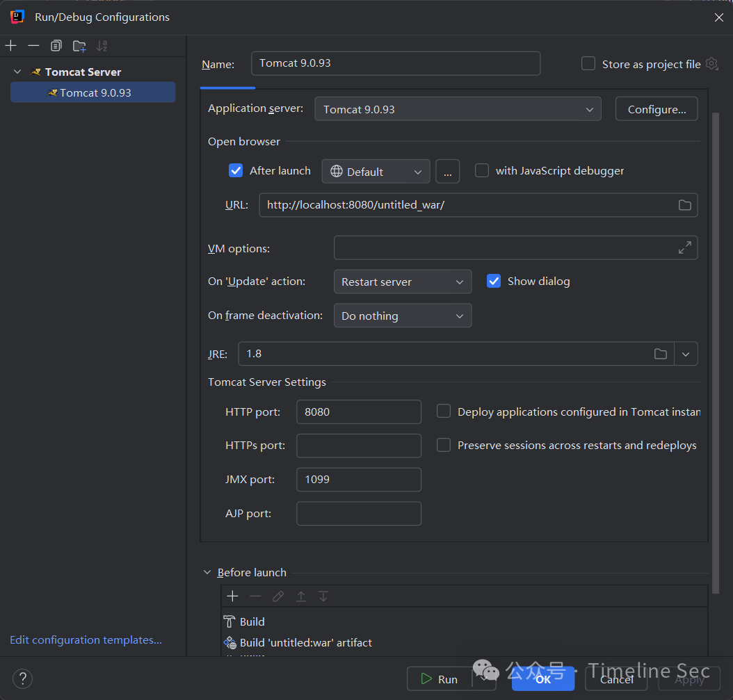This screenshot has width=733, height=700.
Task: Select the Build task row
Action: (x=465, y=621)
